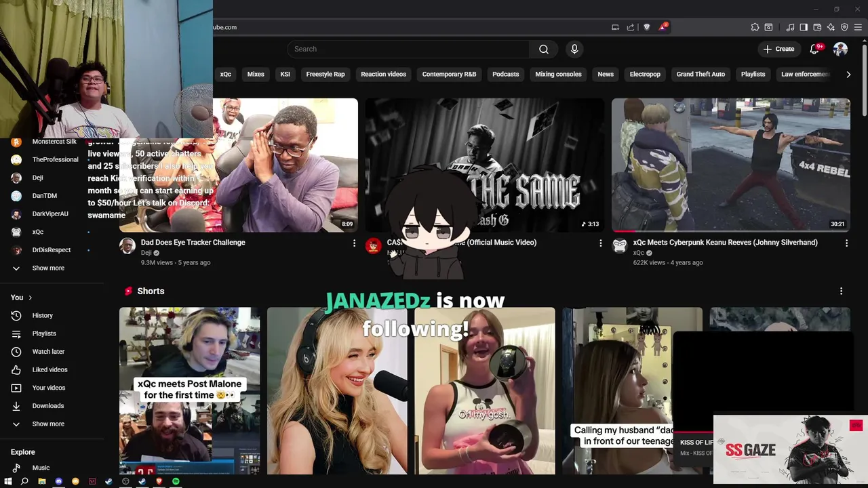Click the share page icon in address bar
The height and width of the screenshot is (488, 868).
click(x=631, y=27)
